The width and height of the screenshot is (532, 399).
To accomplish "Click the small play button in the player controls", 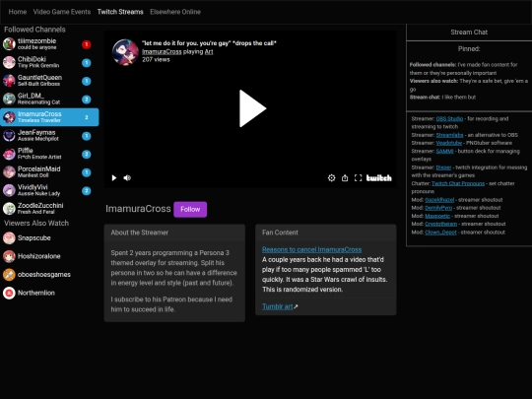I will tap(114, 177).
